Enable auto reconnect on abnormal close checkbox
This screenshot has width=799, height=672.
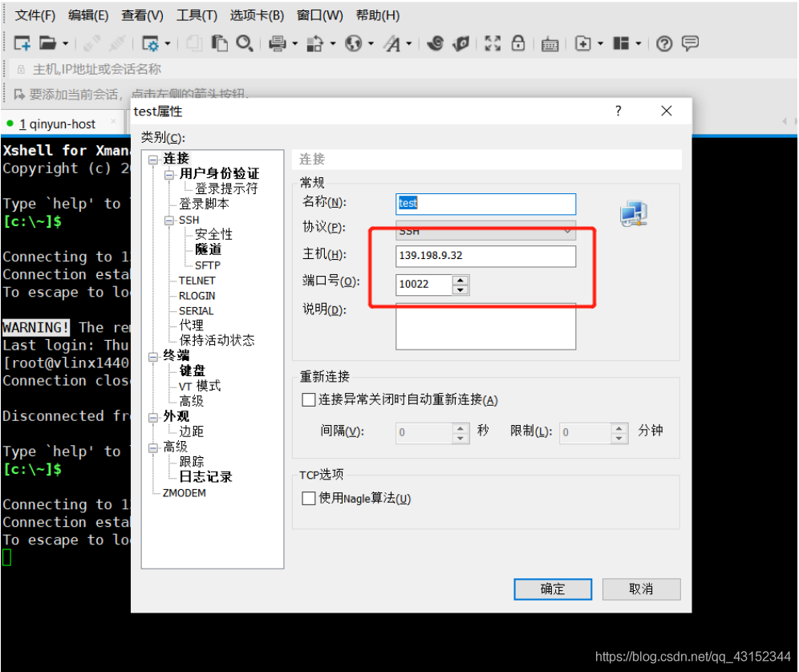tap(308, 399)
